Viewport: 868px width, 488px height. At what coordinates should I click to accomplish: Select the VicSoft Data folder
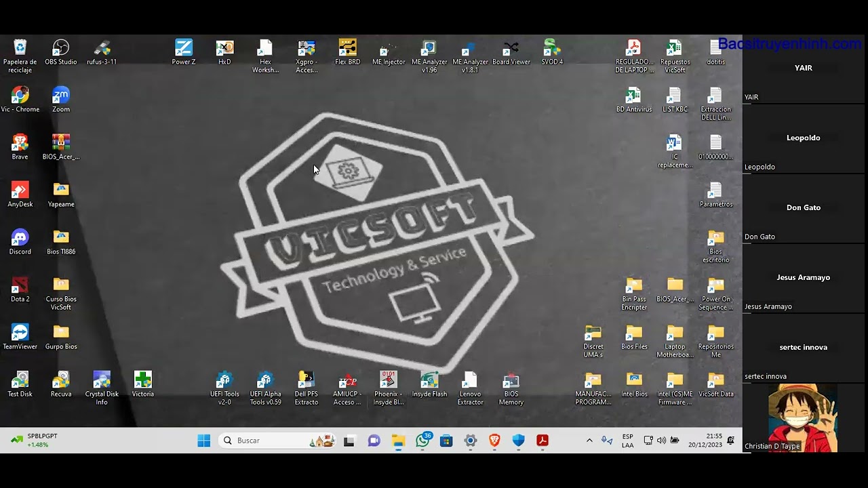pyautogui.click(x=716, y=384)
